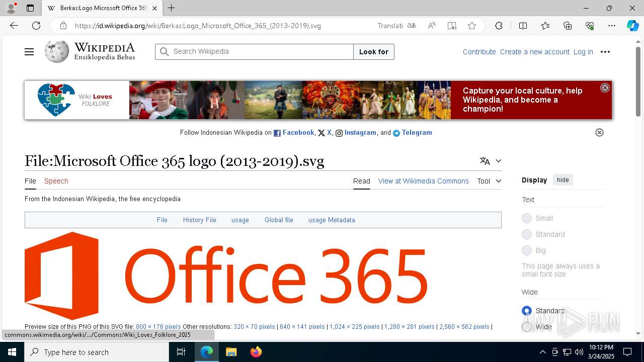Enter Immersive Reader icon
The image size is (644, 362).
coord(452,26)
